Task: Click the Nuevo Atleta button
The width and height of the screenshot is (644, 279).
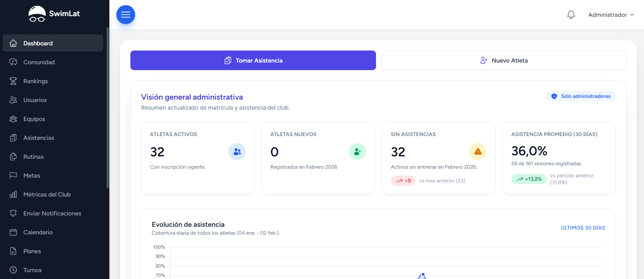Action: pos(504,60)
